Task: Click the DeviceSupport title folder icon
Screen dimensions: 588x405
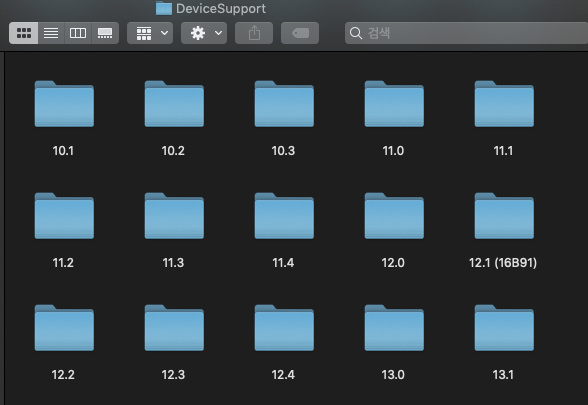Action: coord(164,8)
